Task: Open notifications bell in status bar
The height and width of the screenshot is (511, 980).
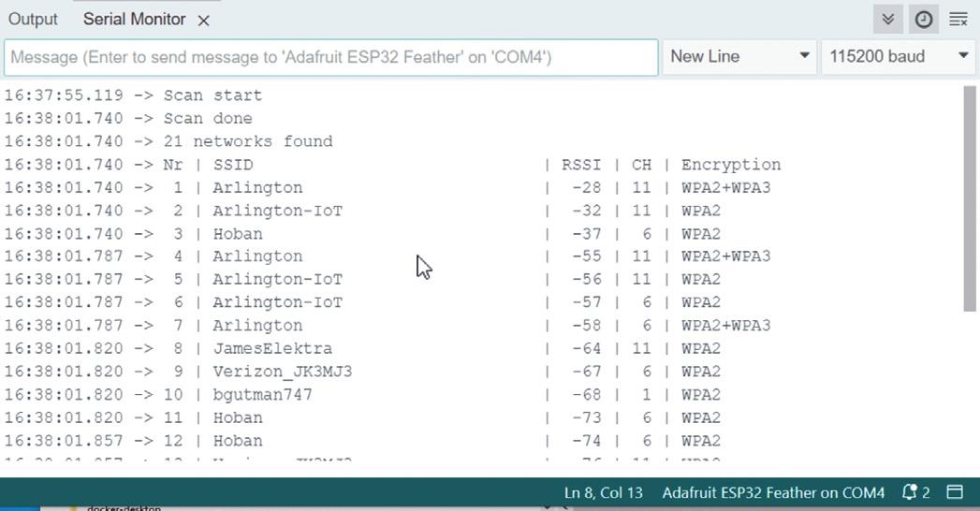Action: tap(915, 493)
